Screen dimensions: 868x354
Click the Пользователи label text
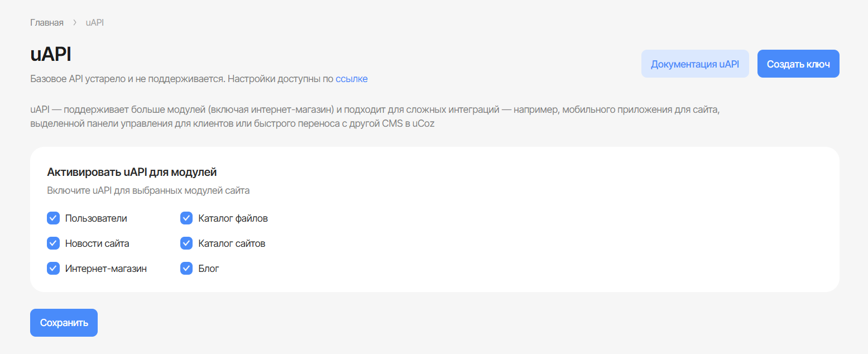click(x=96, y=218)
